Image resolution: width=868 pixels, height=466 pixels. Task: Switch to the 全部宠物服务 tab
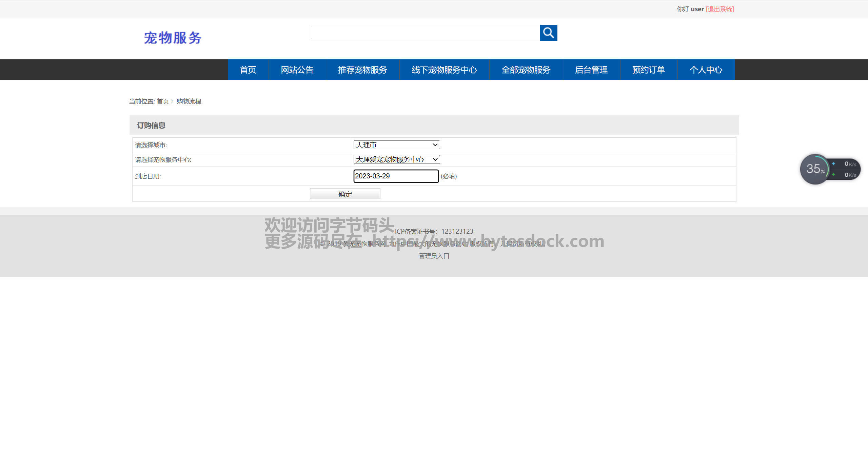526,70
